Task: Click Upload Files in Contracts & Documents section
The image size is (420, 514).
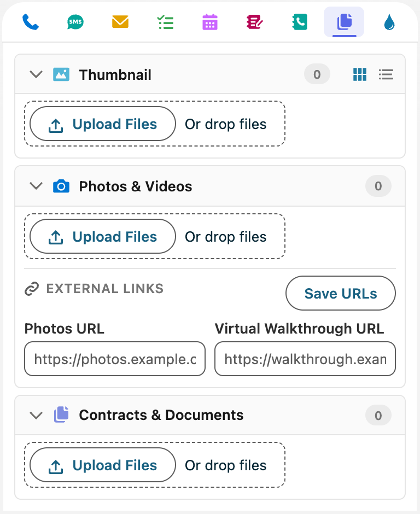Action: 103,465
